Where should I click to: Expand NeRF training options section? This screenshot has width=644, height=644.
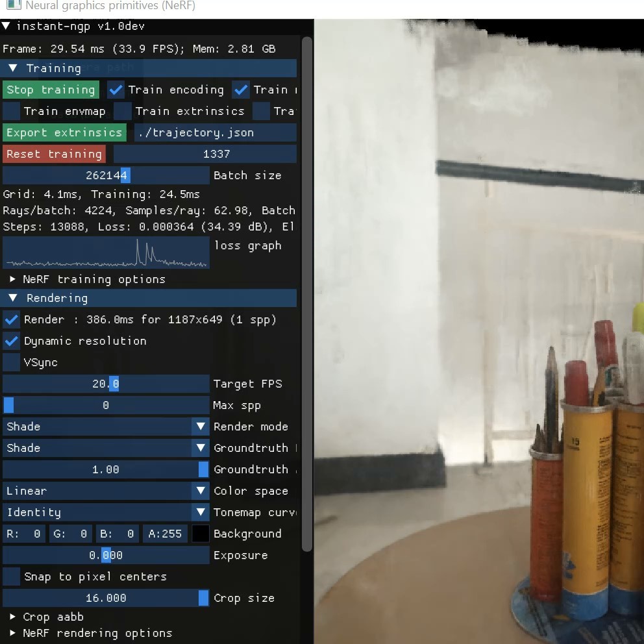[x=13, y=279]
